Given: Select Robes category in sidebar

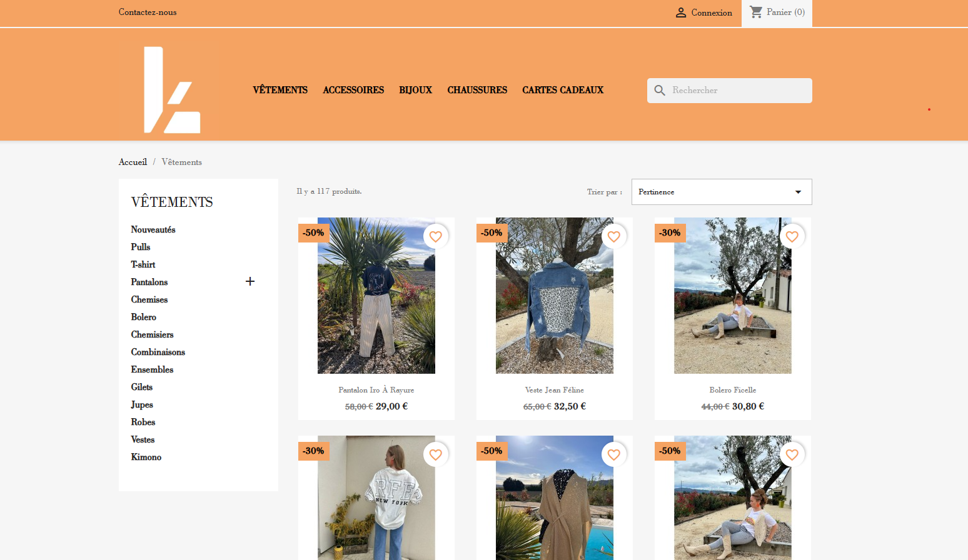Looking at the screenshot, I should 143,422.
